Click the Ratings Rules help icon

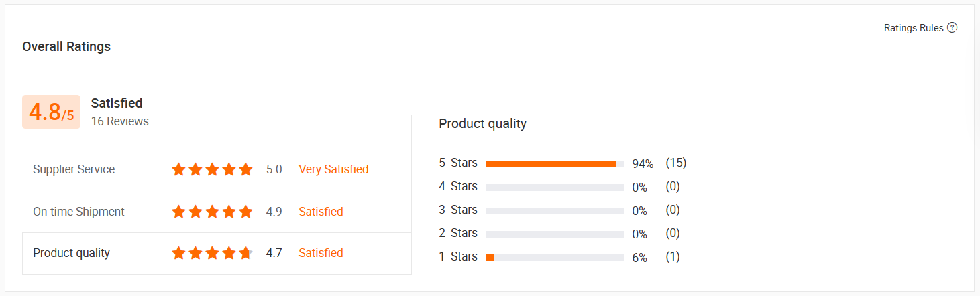pyautogui.click(x=952, y=28)
